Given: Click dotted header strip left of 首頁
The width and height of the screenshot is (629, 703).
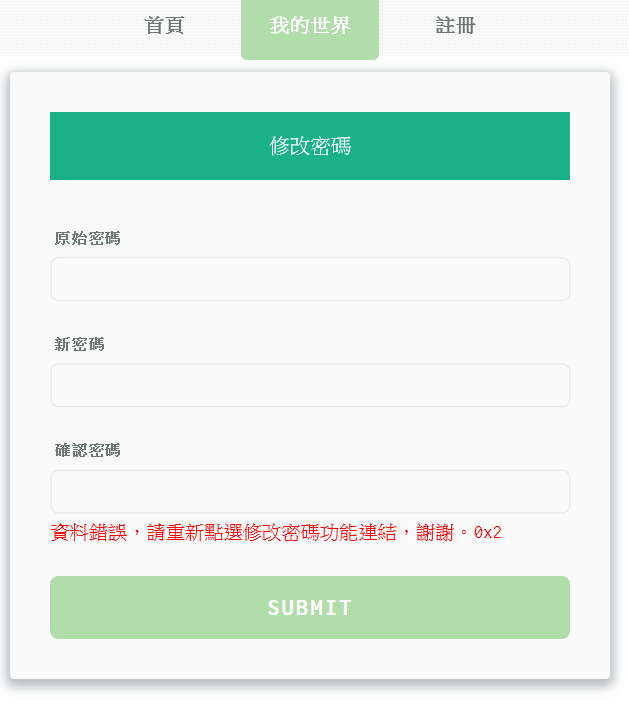Looking at the screenshot, I should [60, 27].
